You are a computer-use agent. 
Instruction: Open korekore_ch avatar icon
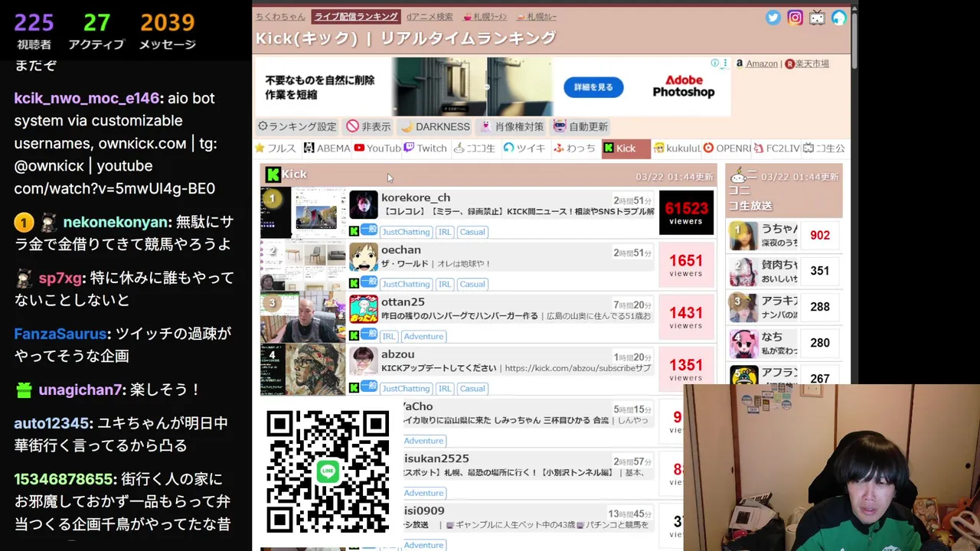click(364, 205)
